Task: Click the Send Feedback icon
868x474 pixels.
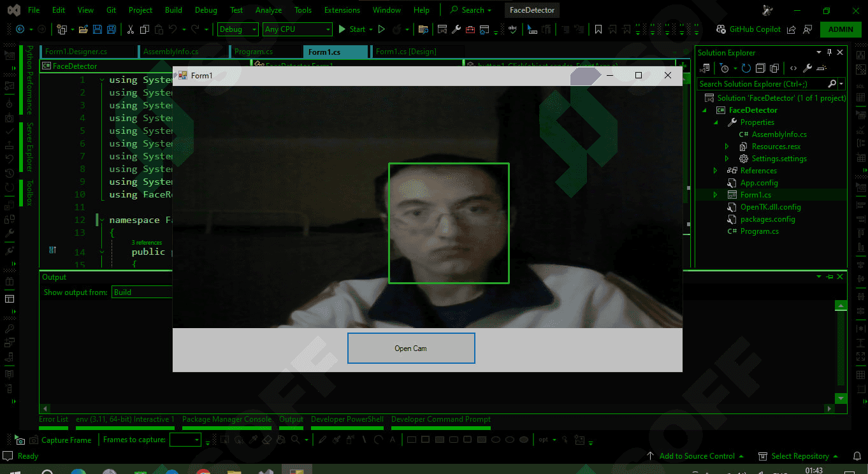Action: tap(808, 29)
